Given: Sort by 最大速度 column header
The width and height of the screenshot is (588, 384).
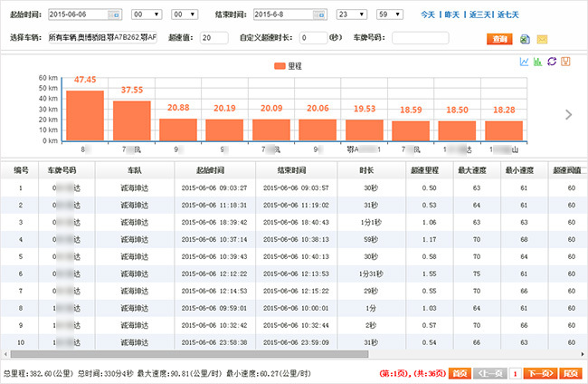Looking at the screenshot, I should coord(477,170).
